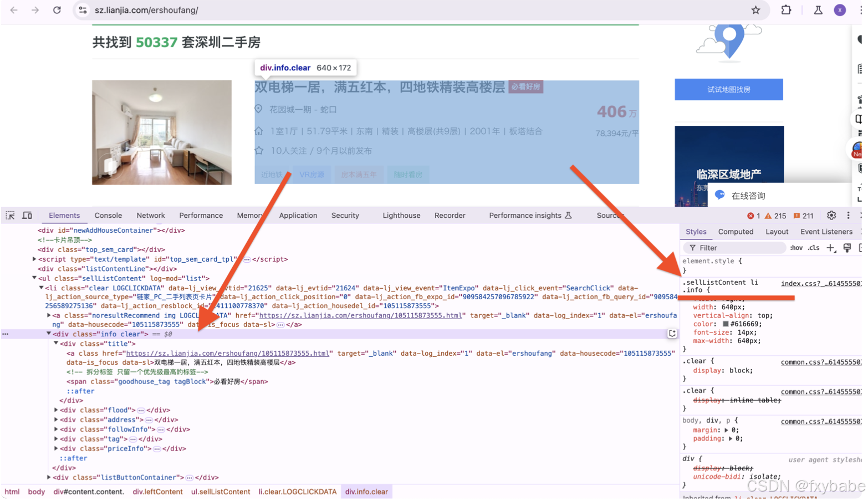Switch to the Layout pane tab
This screenshot has height=501, width=868.
click(x=777, y=232)
